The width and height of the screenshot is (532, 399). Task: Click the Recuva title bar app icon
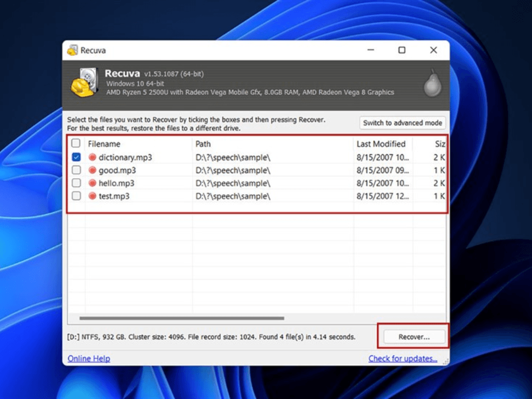click(x=72, y=50)
